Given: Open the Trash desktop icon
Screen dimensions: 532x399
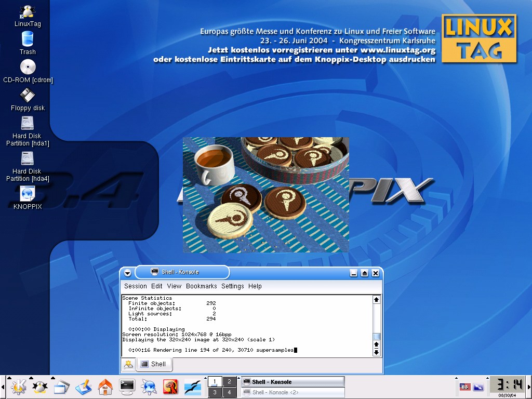Looking at the screenshot, I should point(28,42).
